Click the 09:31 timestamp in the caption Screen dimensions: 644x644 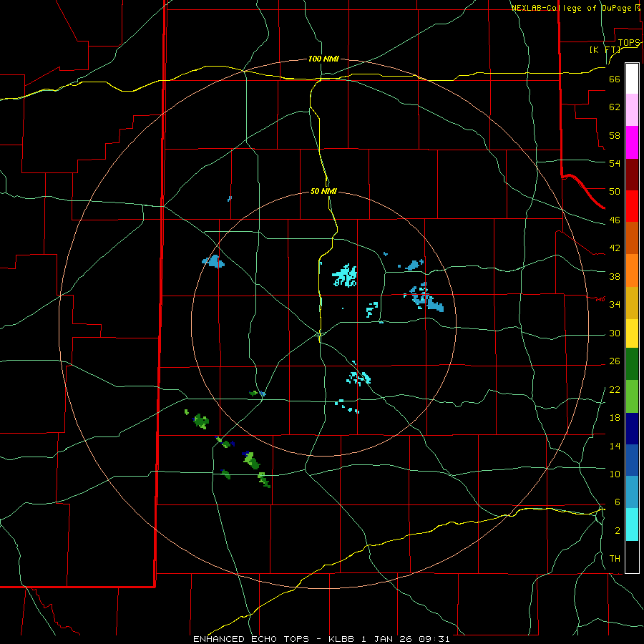pyautogui.click(x=434, y=639)
